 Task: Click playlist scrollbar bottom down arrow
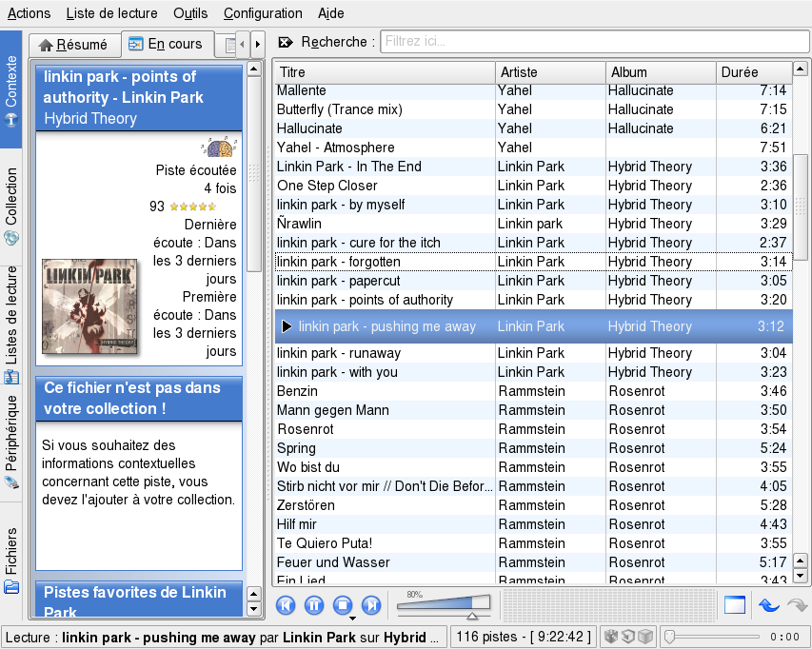pyautogui.click(x=800, y=575)
